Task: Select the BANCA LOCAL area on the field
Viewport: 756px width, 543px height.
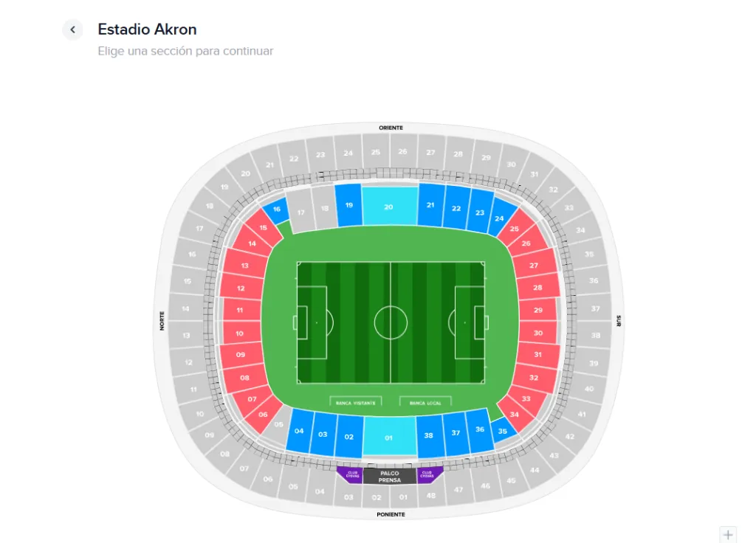Action: tap(426, 402)
